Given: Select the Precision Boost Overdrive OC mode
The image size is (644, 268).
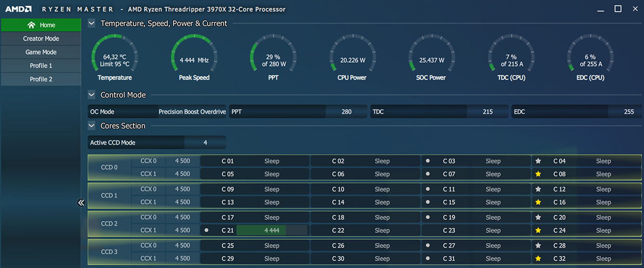Looking at the screenshot, I should click(x=192, y=112).
